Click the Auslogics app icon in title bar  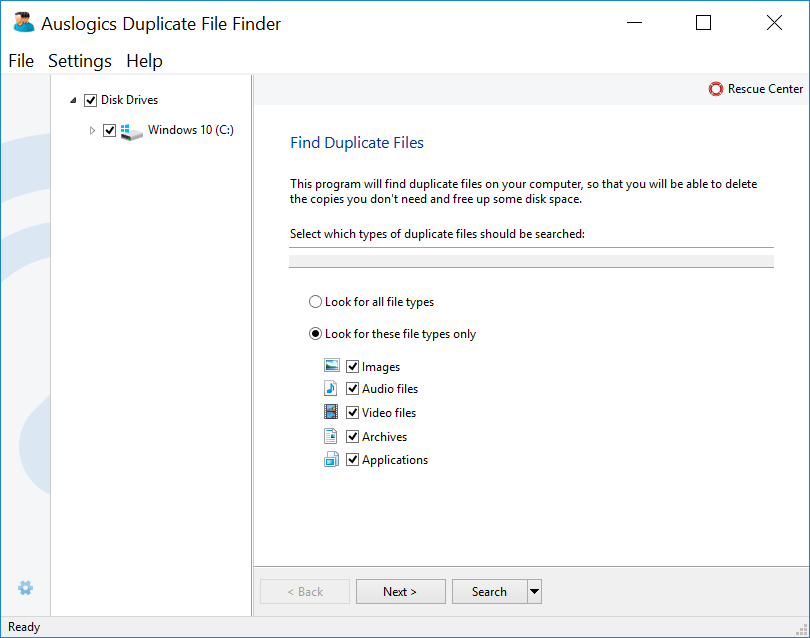click(23, 23)
